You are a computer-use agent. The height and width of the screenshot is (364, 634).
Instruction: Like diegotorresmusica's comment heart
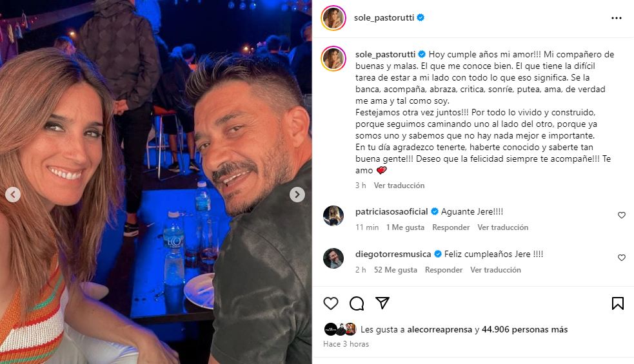tap(622, 258)
